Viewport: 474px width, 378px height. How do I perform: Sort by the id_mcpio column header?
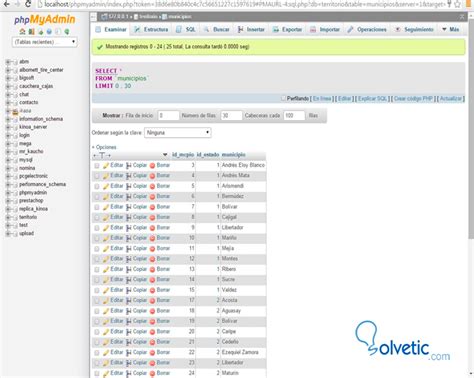coord(183,155)
